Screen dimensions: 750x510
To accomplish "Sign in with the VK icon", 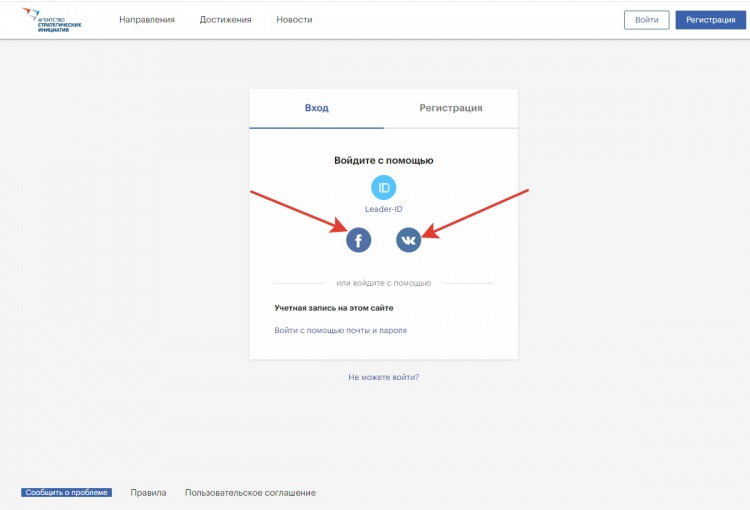I will (x=409, y=240).
